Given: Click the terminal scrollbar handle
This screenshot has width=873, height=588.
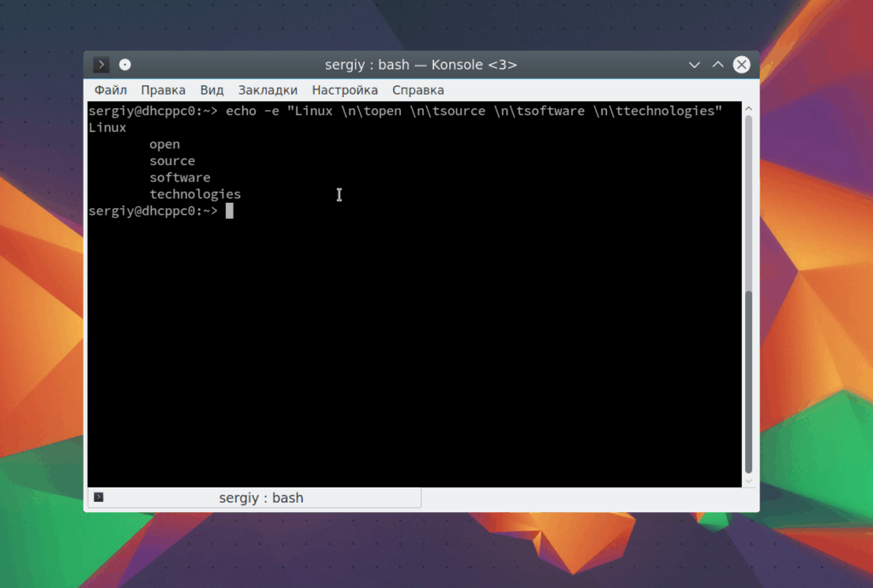Looking at the screenshot, I should [749, 382].
